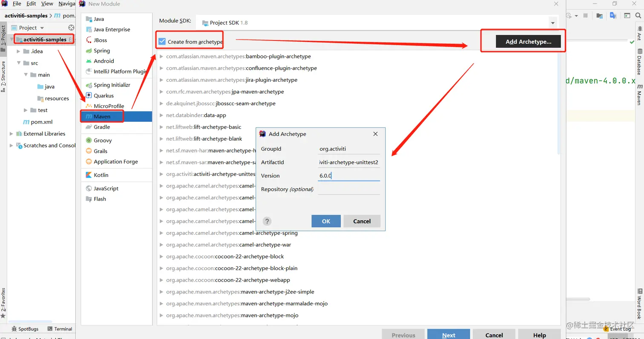Open the View menu
Viewport: 644px width, 339px height.
(47, 4)
